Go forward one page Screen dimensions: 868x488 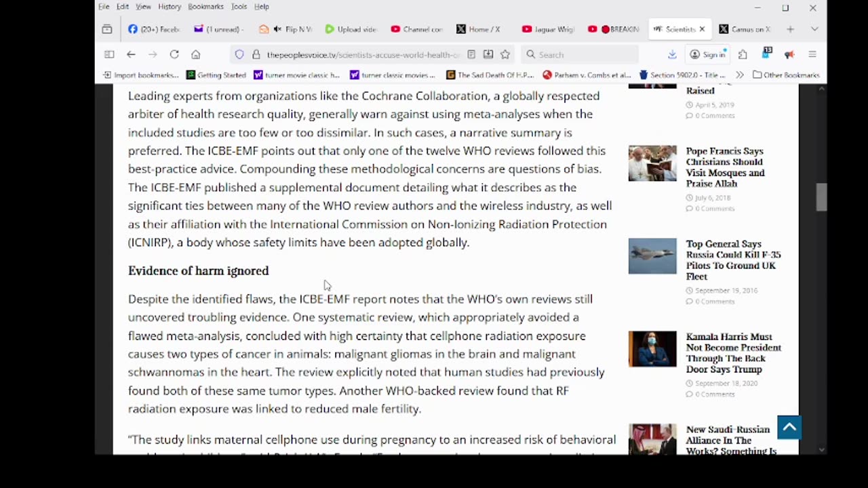[153, 54]
